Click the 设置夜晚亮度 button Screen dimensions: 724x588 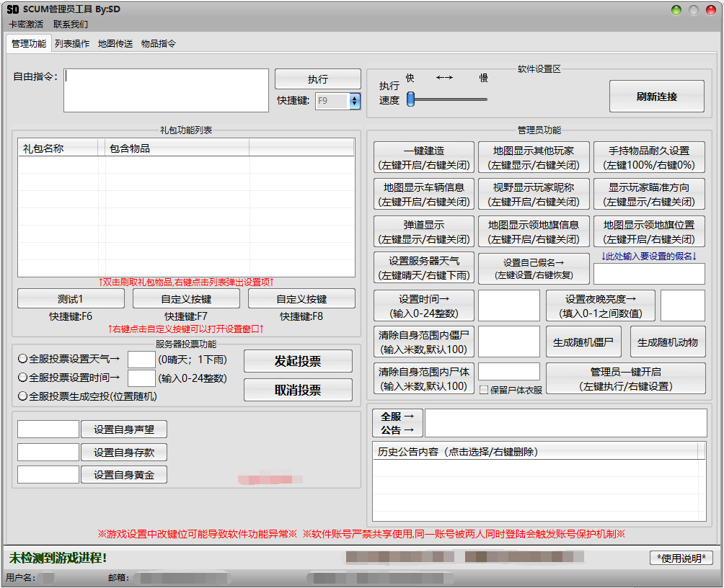(600, 306)
